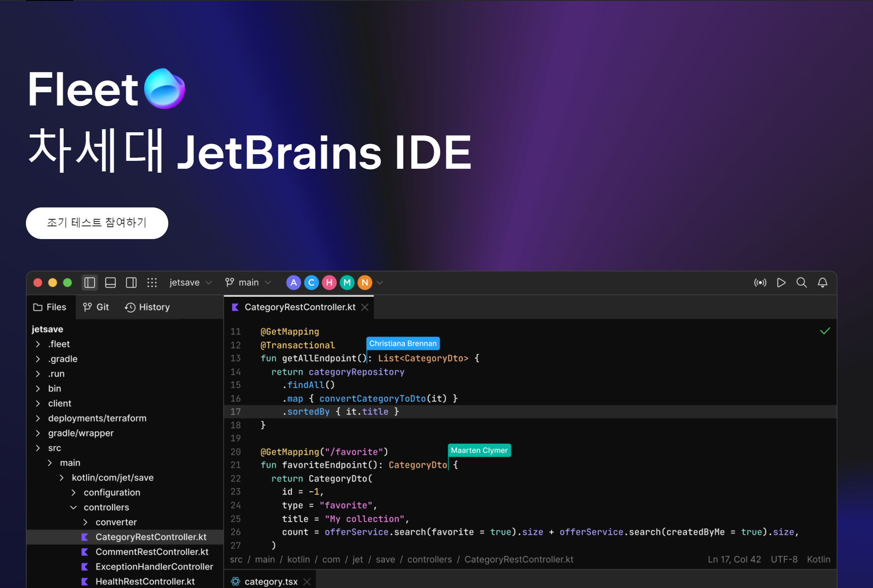873x588 pixels.
Task: Open CategoryRestController.kt in file tree
Action: (x=125, y=537)
